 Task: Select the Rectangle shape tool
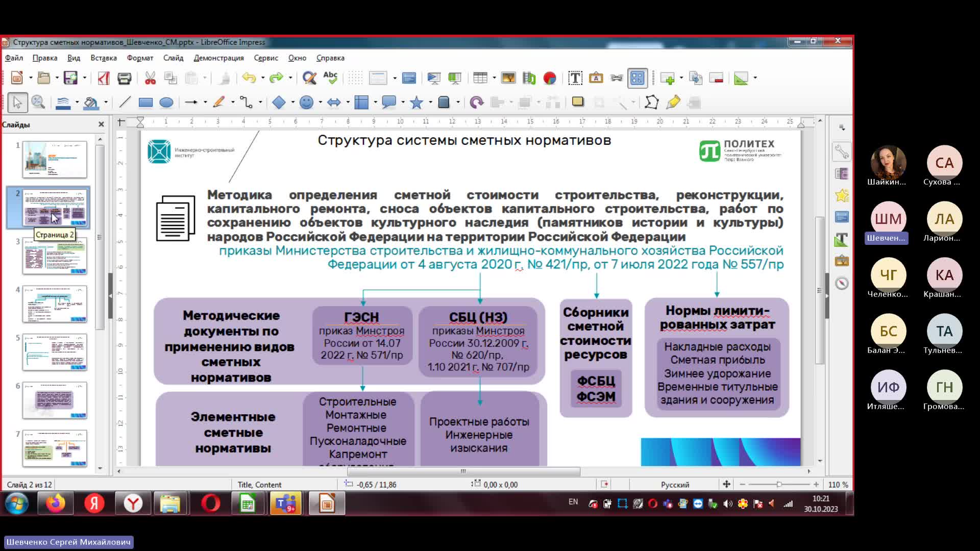click(x=145, y=103)
